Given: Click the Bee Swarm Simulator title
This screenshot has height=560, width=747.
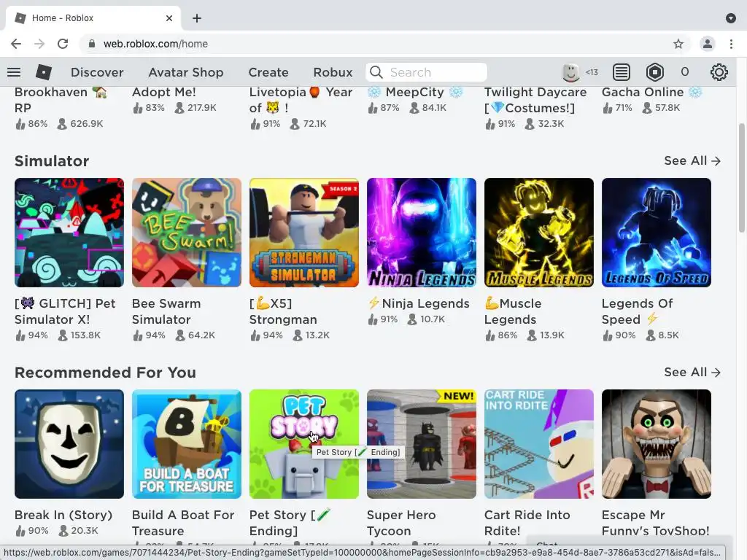Looking at the screenshot, I should (166, 311).
